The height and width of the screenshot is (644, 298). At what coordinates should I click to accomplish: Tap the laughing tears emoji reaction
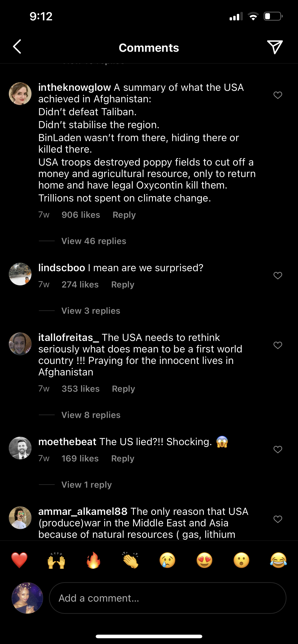coord(278,560)
